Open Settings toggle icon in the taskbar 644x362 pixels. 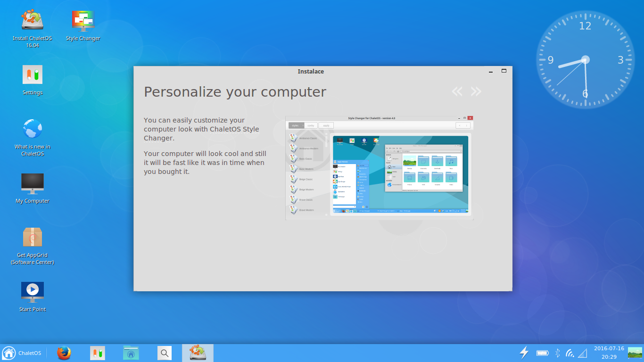pyautogui.click(x=98, y=353)
